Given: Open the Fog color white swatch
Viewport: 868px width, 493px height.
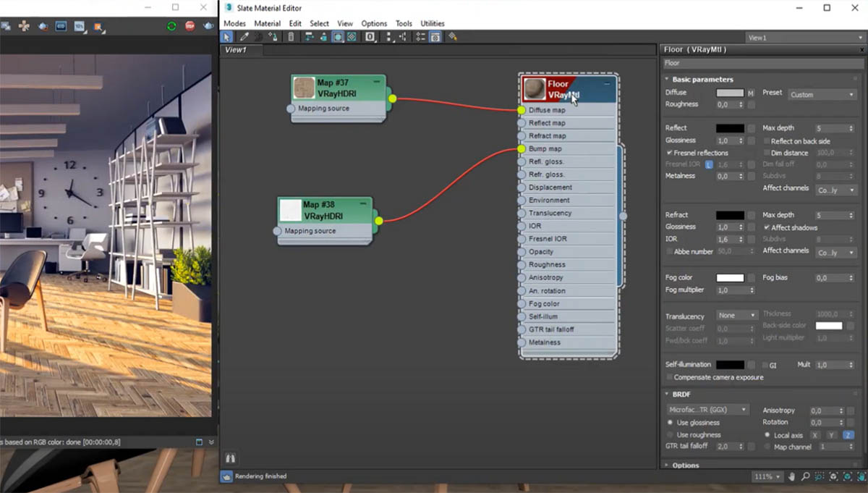Looking at the screenshot, I should click(x=729, y=277).
